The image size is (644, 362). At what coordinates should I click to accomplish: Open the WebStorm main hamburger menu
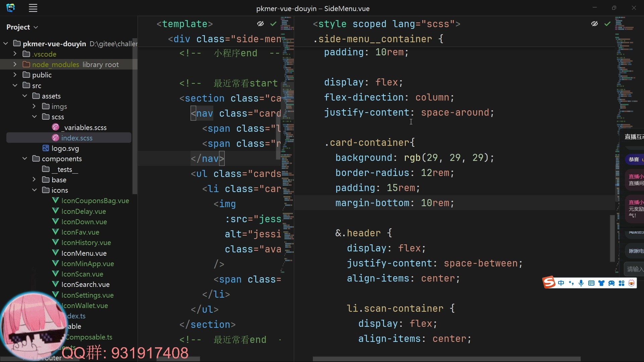coord(33,8)
